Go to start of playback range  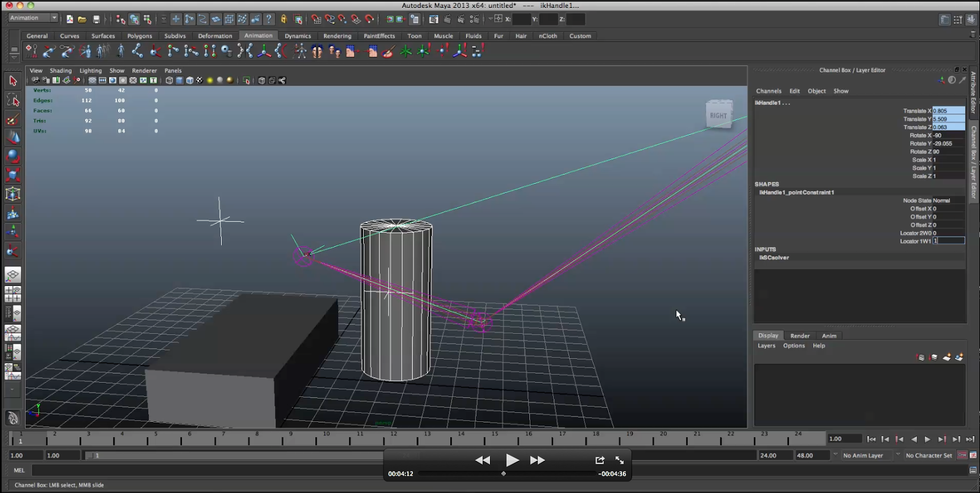[x=871, y=439]
